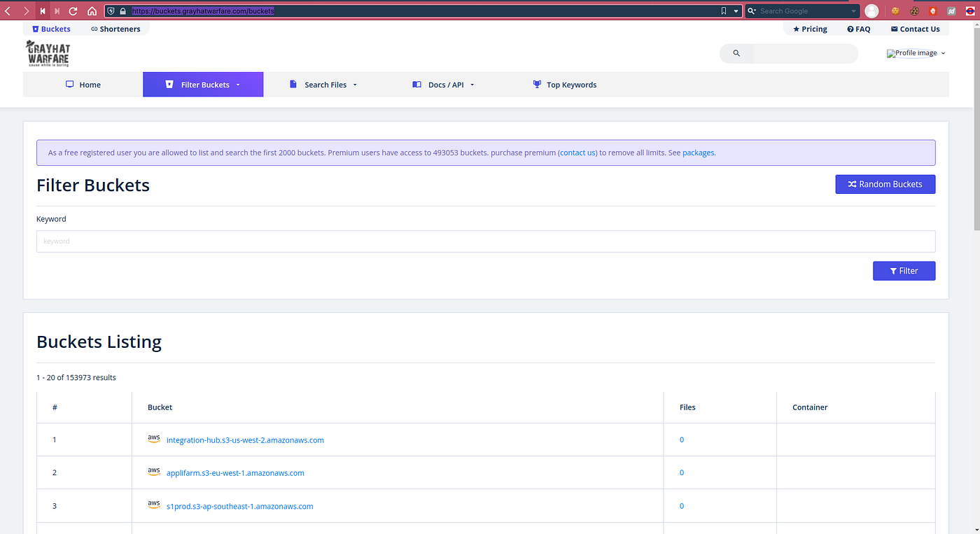Bookmark this page via address bar icon
The width and height of the screenshot is (980, 534).
tap(723, 11)
